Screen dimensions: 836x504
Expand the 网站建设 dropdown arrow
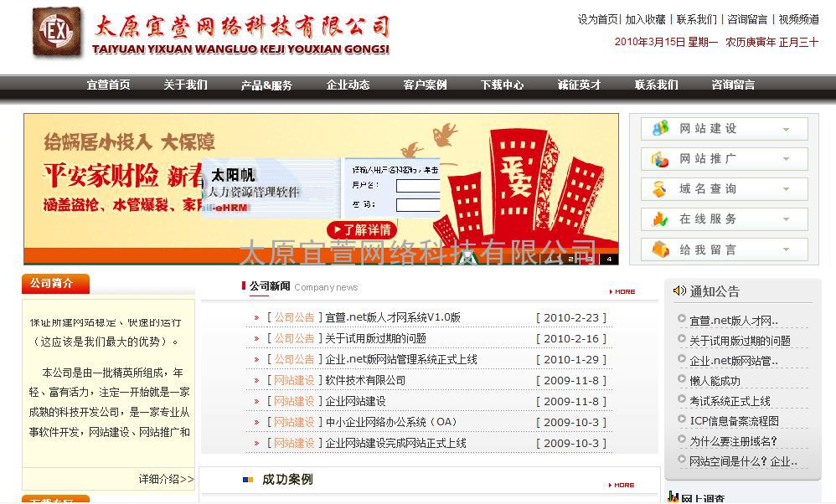786,129
